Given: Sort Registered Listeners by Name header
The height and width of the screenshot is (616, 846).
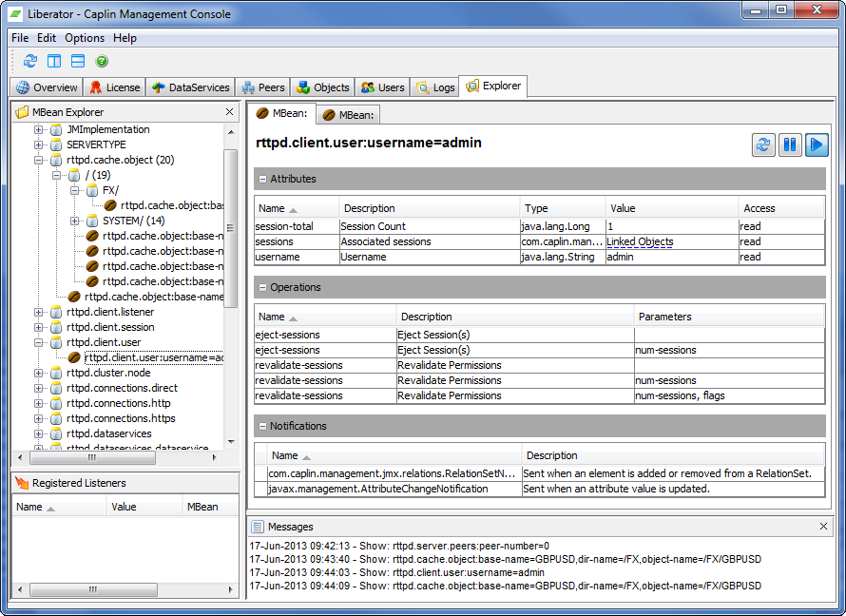Looking at the screenshot, I should click(59, 507).
